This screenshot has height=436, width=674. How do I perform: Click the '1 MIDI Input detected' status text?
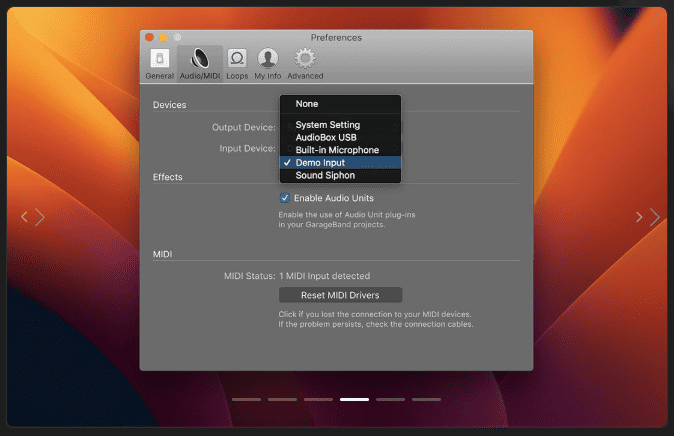point(325,276)
